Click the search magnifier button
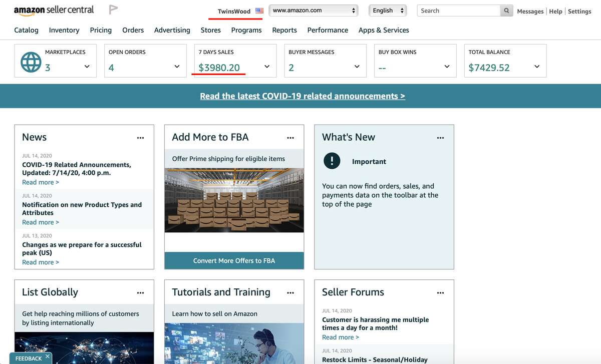 point(506,11)
